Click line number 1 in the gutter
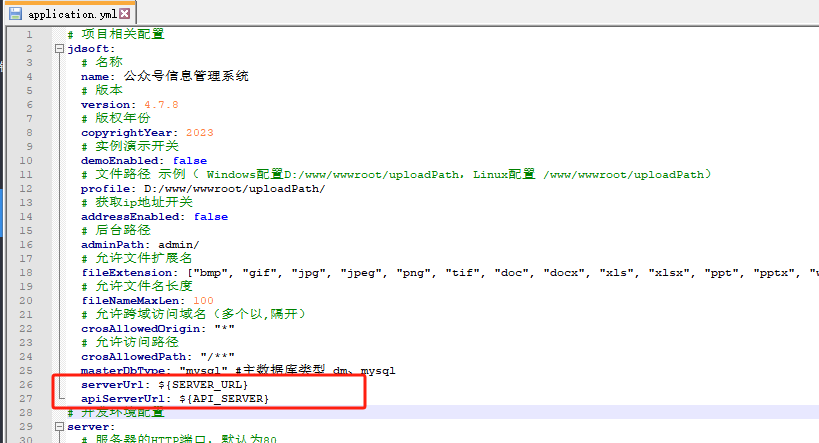Screen dimensions: 819x443 (x=30, y=34)
